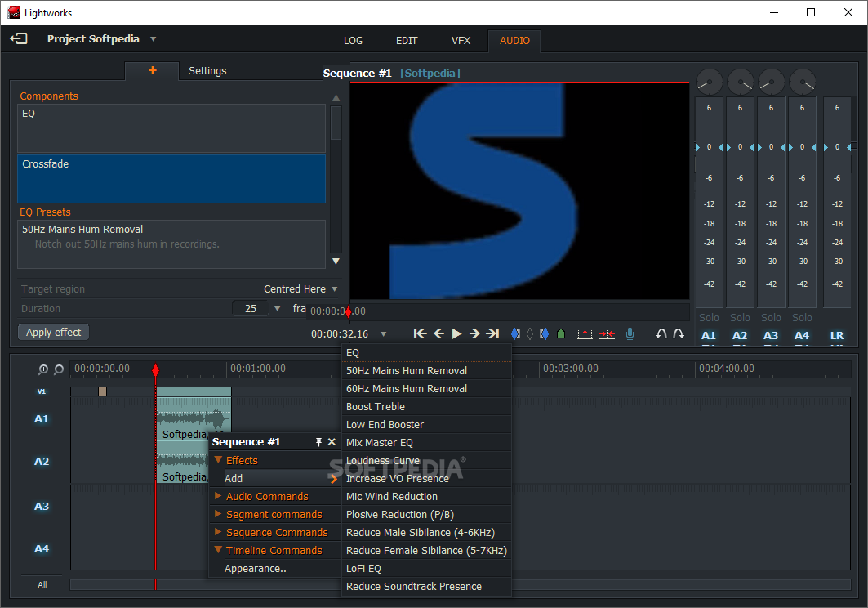Viewport: 868px width, 608px height.
Task: Jump to the previous cut
Action: coord(421,333)
